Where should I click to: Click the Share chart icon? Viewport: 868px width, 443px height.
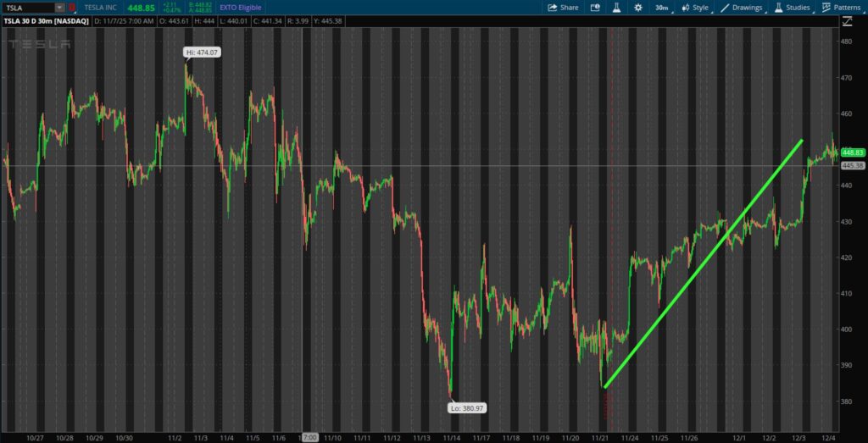coord(563,8)
